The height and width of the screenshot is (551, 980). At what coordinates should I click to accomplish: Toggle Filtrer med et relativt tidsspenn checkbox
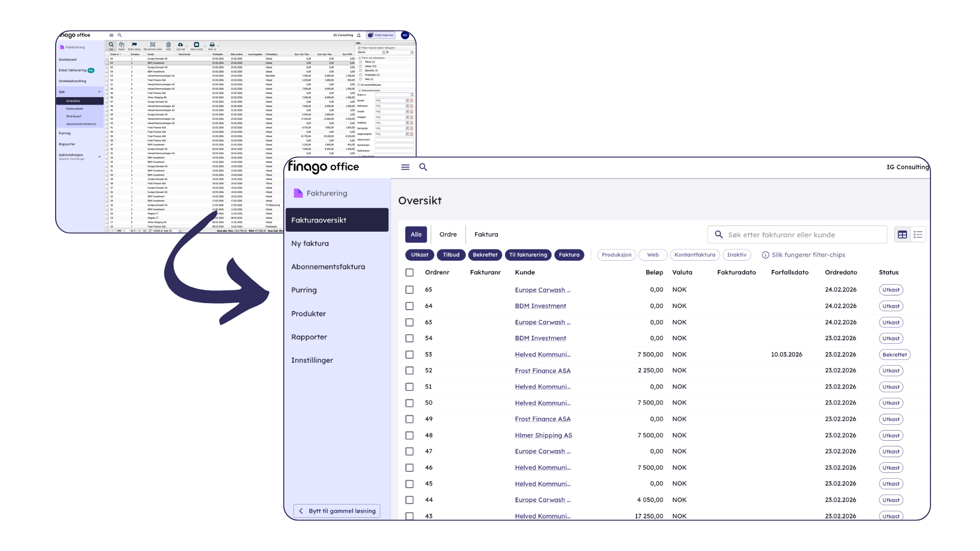pyautogui.click(x=359, y=48)
